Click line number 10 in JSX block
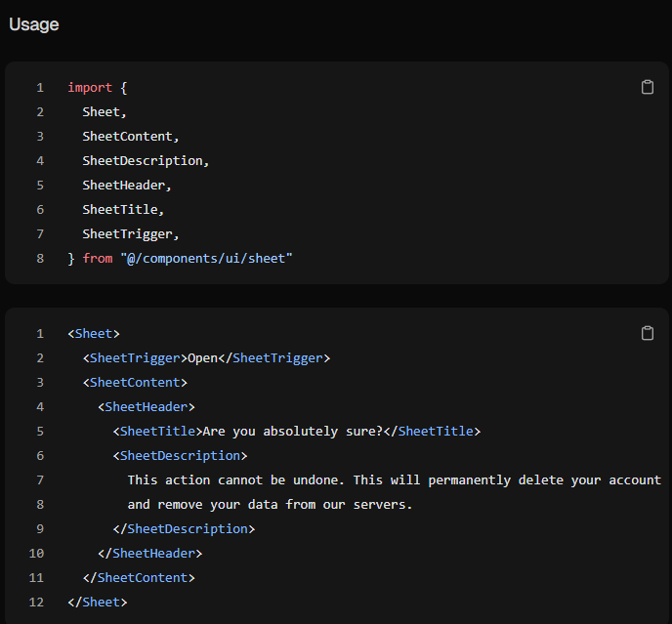Viewport: 672px width, 624px height. pyautogui.click(x=36, y=554)
